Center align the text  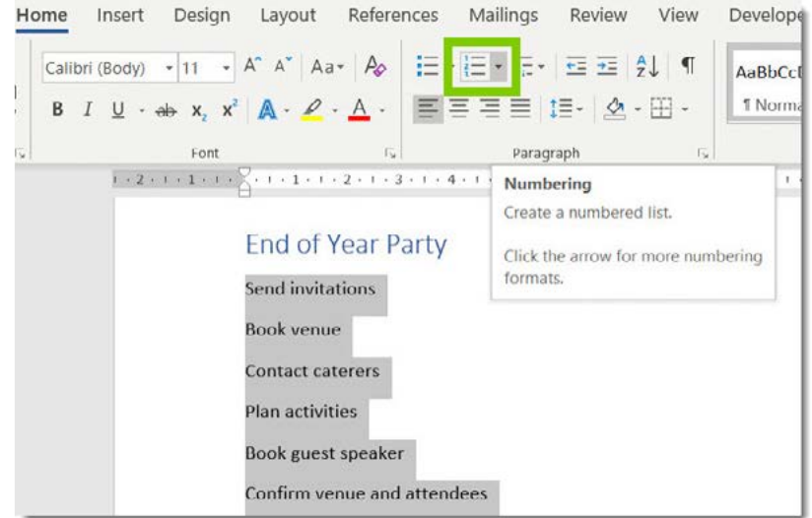(x=459, y=108)
